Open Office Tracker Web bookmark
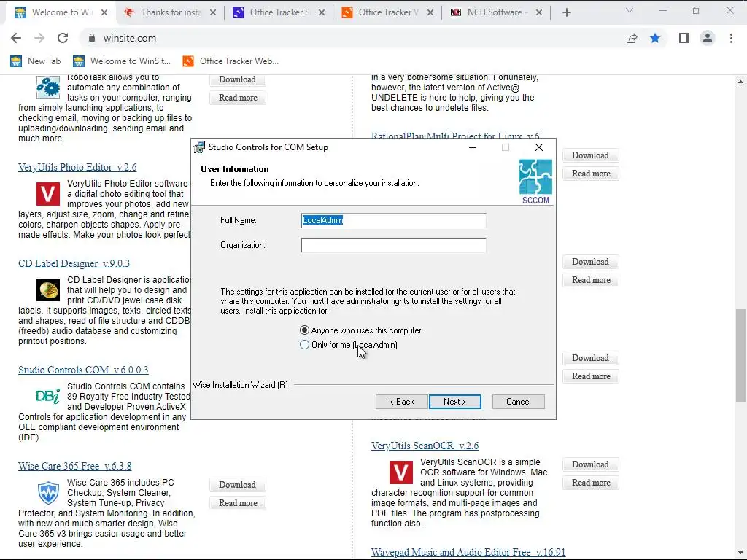747x560 pixels. pos(231,61)
